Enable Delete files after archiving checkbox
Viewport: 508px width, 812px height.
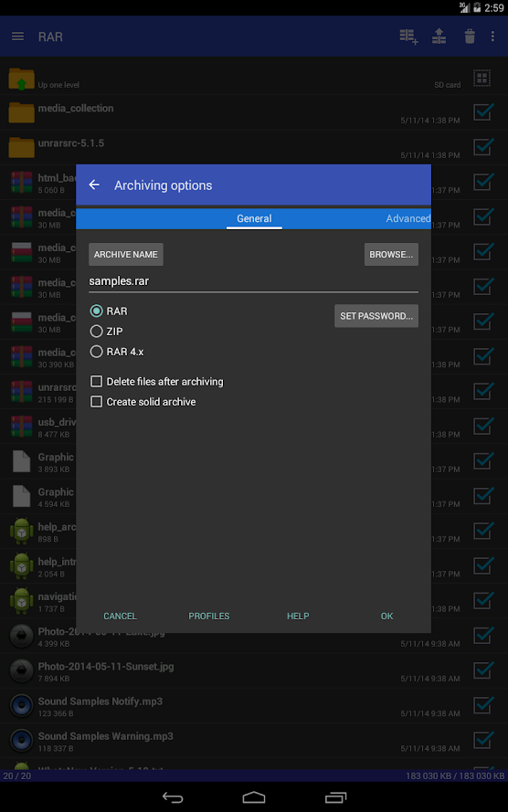coord(96,382)
